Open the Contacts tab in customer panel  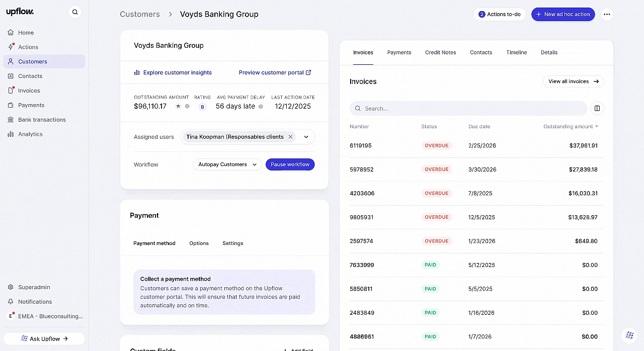coord(481,52)
